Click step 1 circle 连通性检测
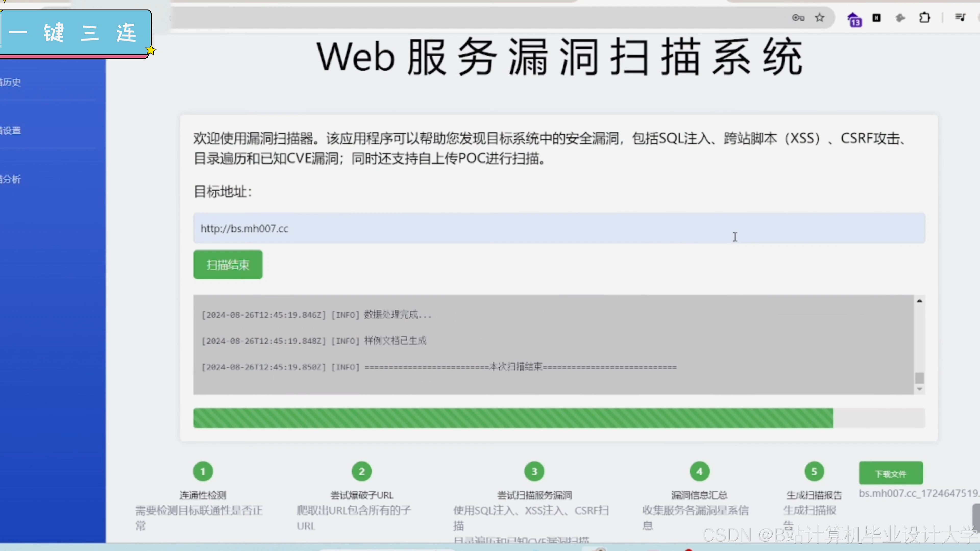980x551 pixels. [x=203, y=471]
